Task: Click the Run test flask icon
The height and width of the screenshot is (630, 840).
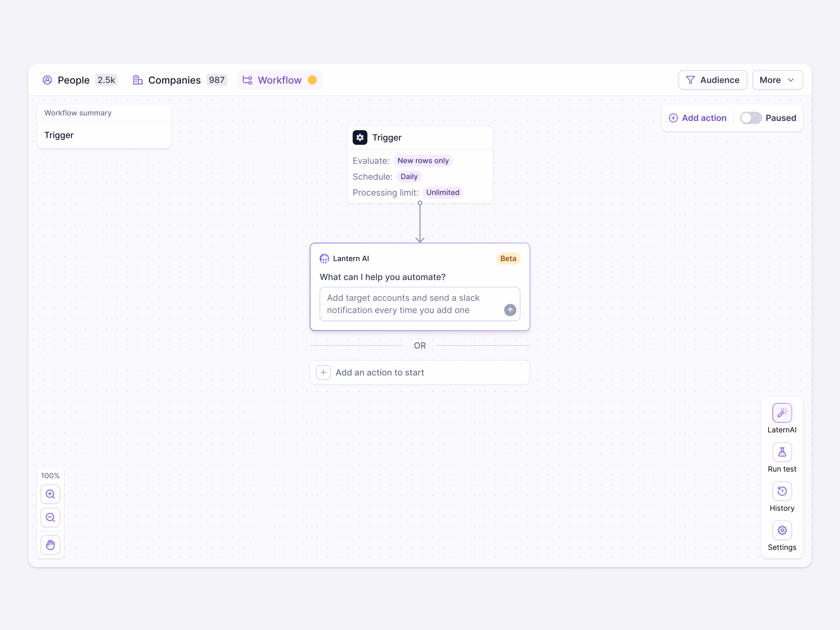Action: click(x=782, y=452)
